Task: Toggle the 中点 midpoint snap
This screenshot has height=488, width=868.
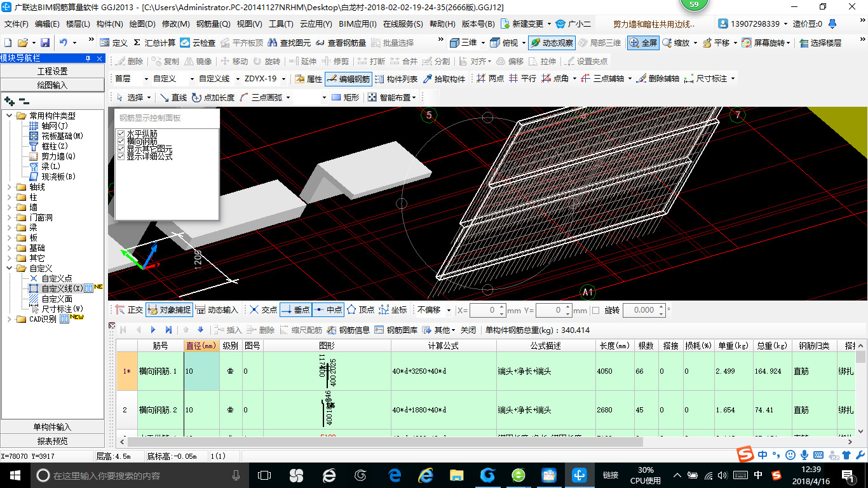Action: click(328, 309)
